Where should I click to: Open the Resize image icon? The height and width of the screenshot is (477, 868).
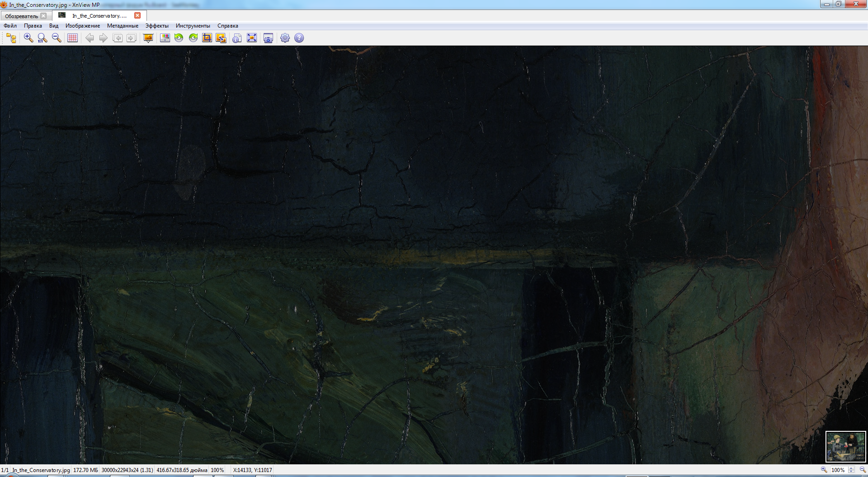point(221,38)
